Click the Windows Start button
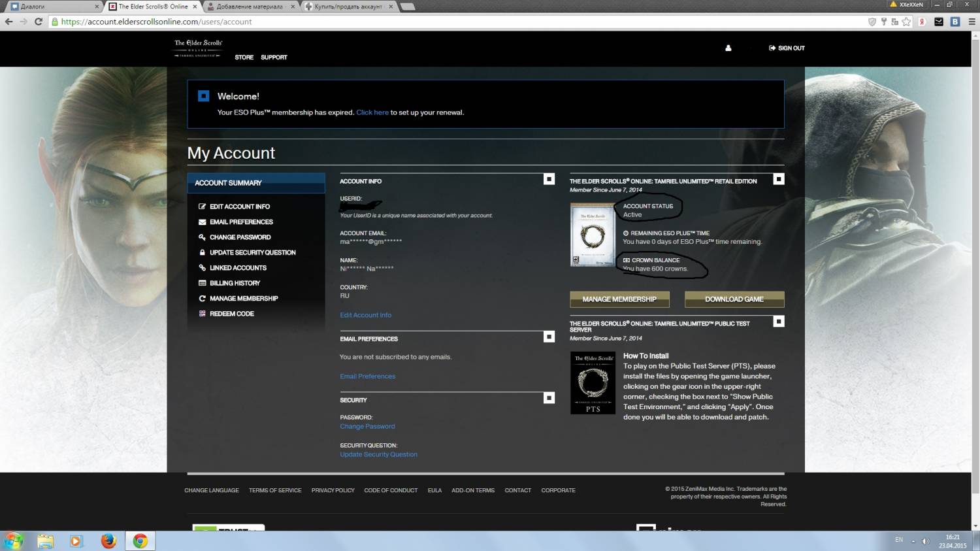This screenshot has height=551, width=980. [x=13, y=541]
